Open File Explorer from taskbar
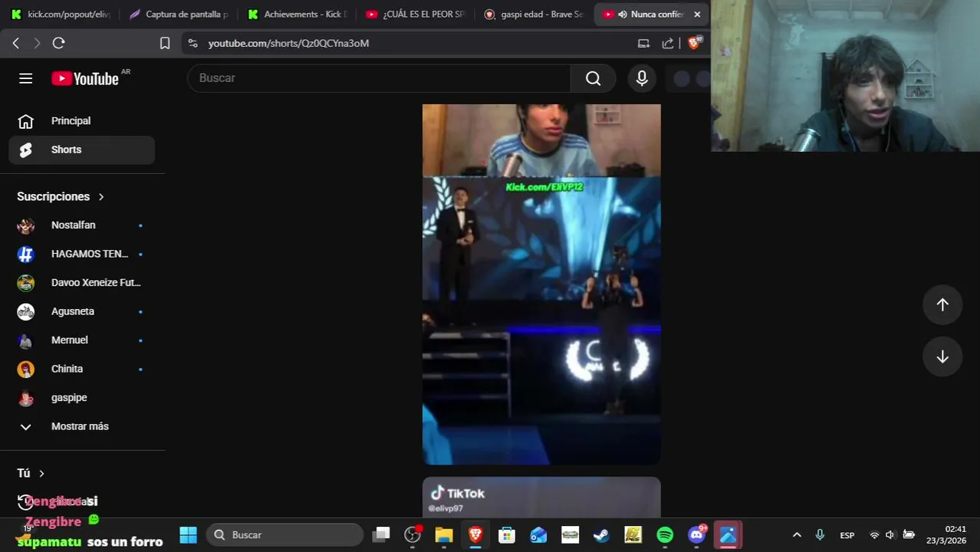This screenshot has height=552, width=980. pyautogui.click(x=444, y=535)
